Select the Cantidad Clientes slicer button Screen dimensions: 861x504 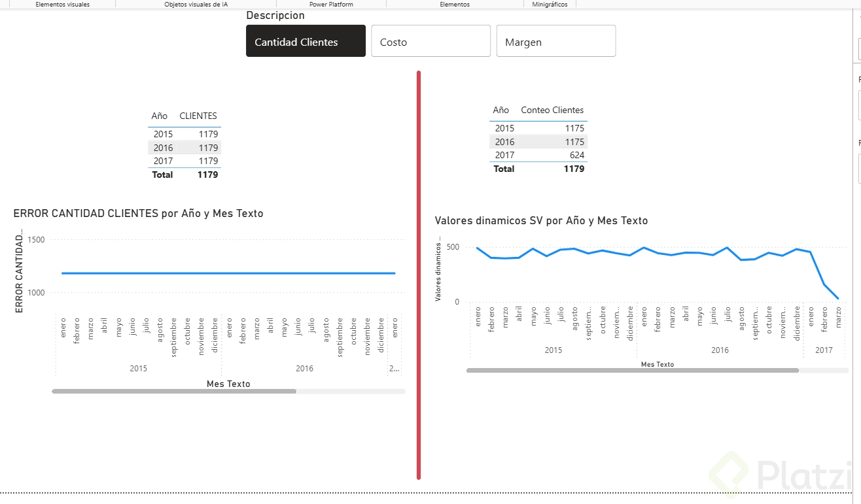tap(306, 41)
